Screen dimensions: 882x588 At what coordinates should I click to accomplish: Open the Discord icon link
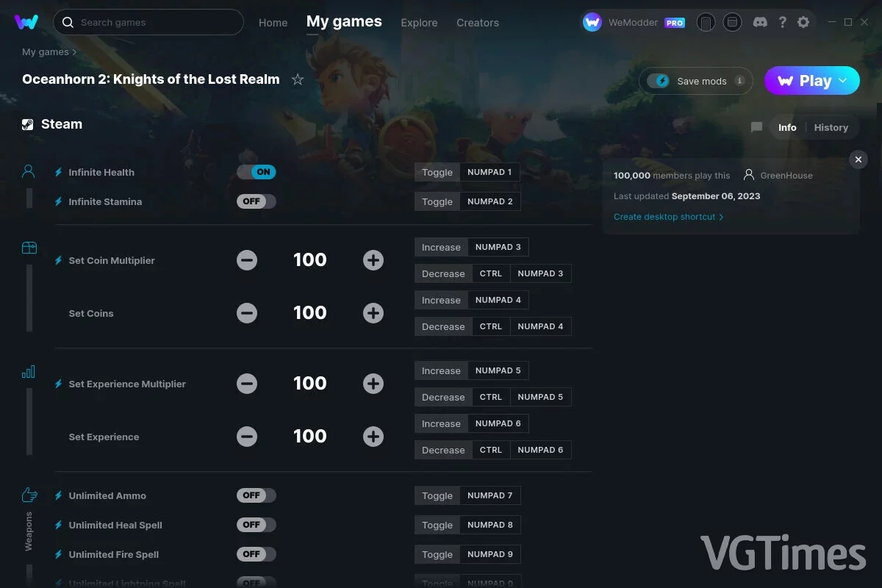[x=761, y=22]
